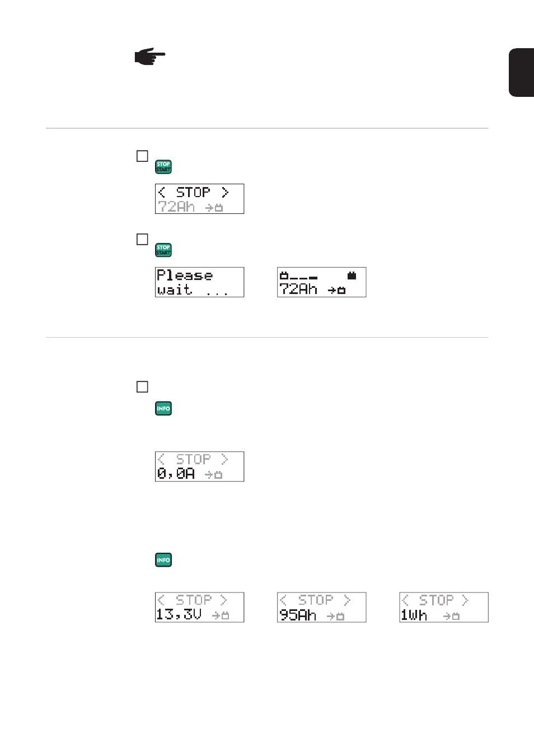This screenshot has width=534, height=756.
Task: Click STOP/START icon above the STOP 72Ah display
Action: click(163, 167)
